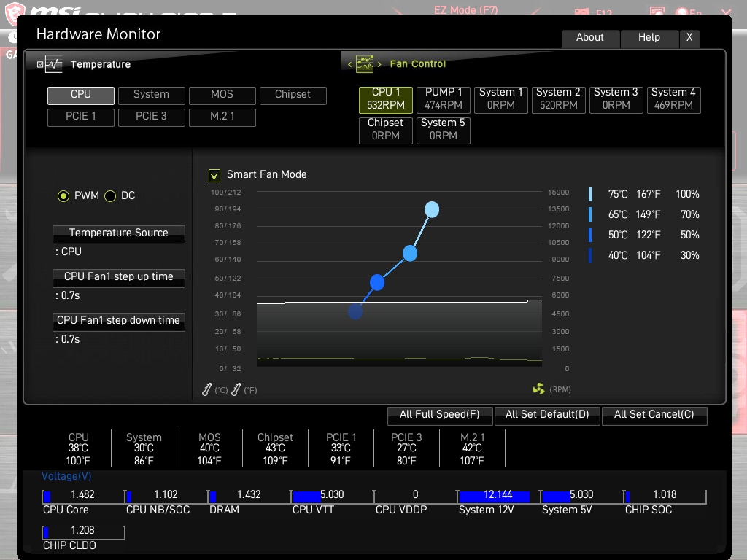Switch to the CPU 1 fan tab
747x560 pixels.
386,99
